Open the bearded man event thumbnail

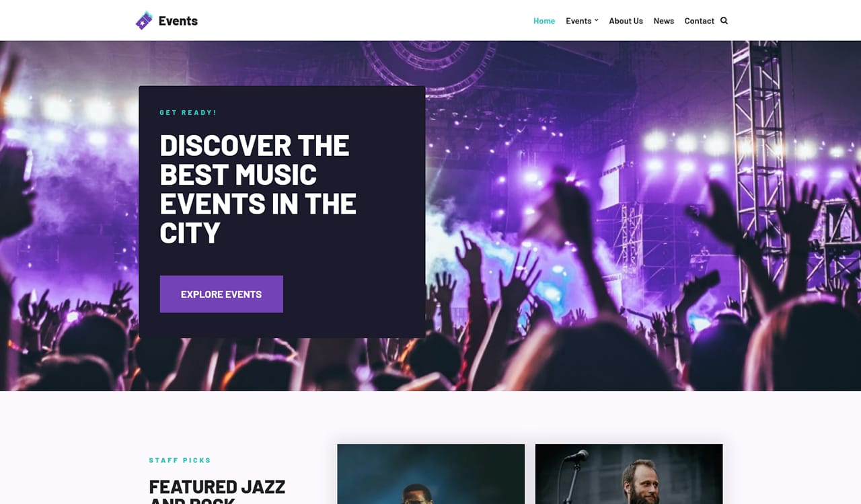point(629,474)
